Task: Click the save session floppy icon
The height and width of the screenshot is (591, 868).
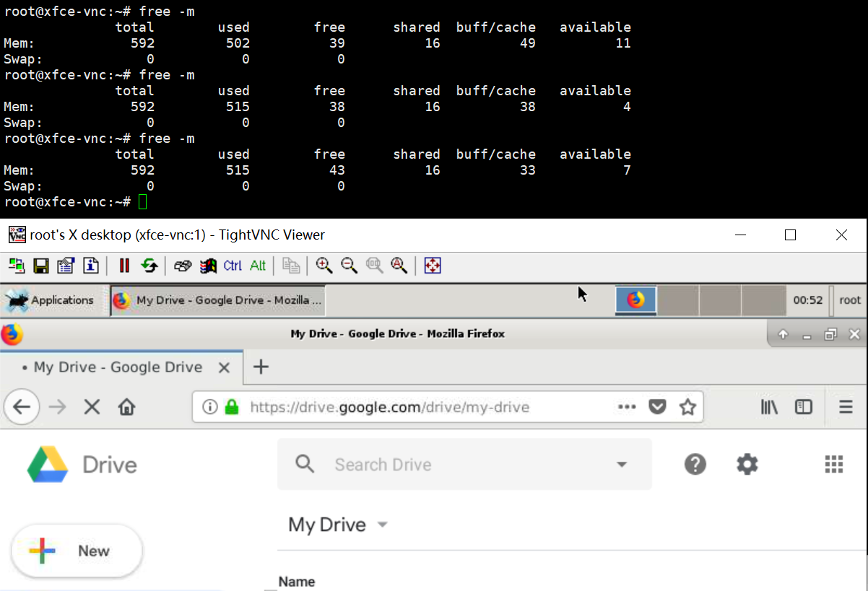Action: click(40, 266)
